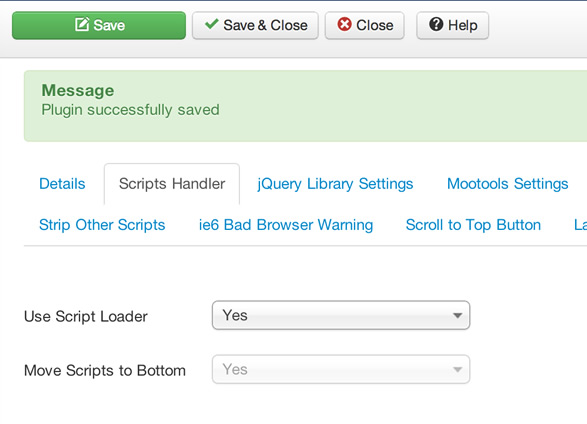587x424 pixels.
Task: Click the green Save button
Action: tap(99, 25)
